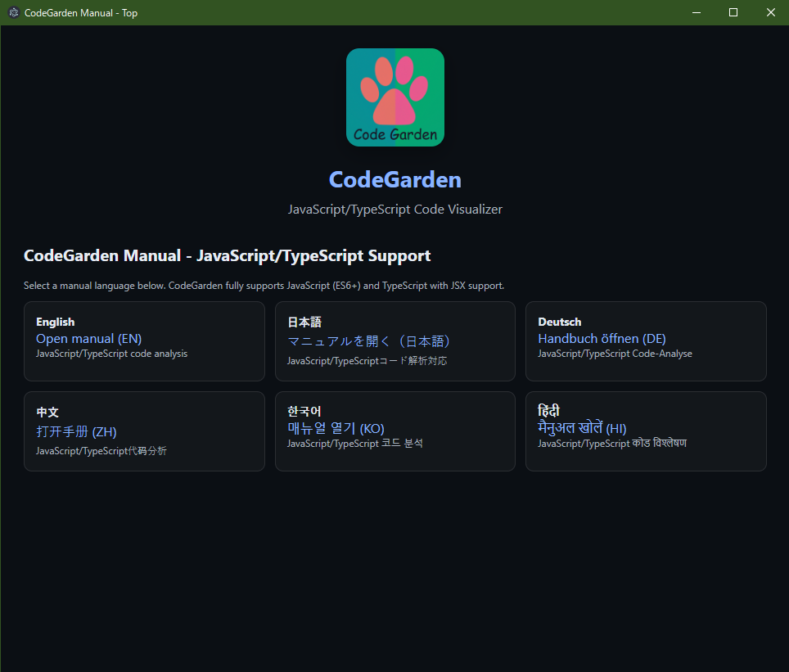Select the Deutsch card heading
This screenshot has height=672, width=789.
[559, 322]
